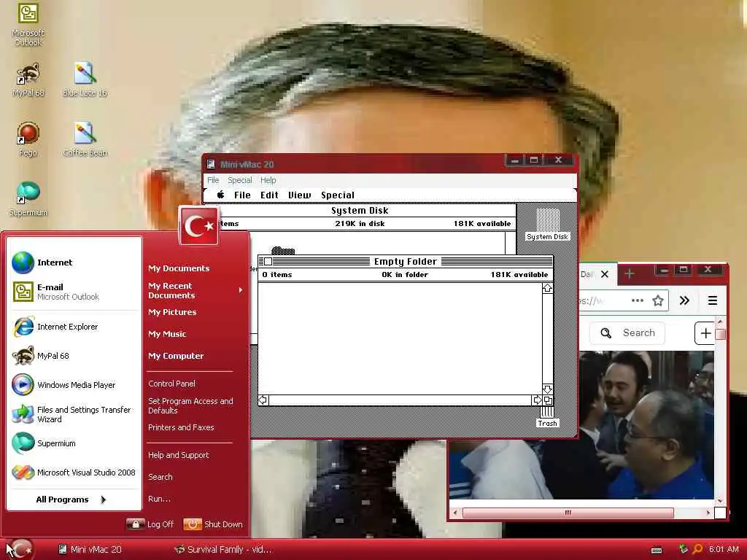The height and width of the screenshot is (560, 747).
Task: Click the Empty Folder scroll left arrow
Action: coord(263,400)
